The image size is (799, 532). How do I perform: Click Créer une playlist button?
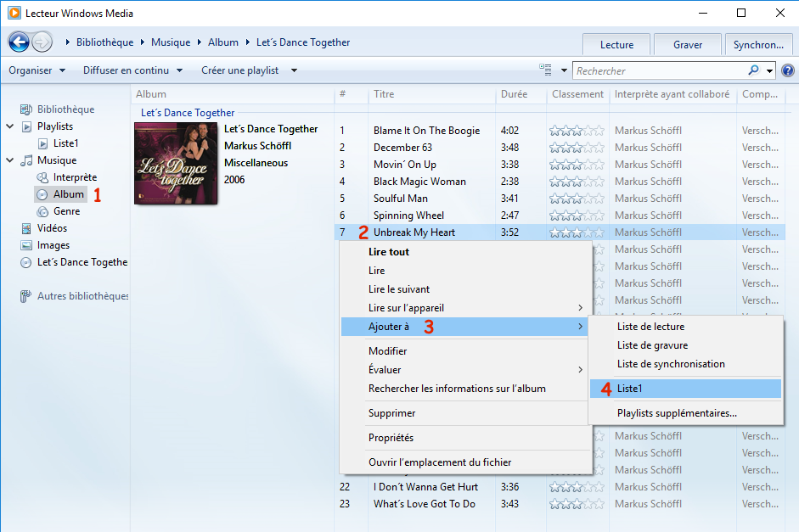click(x=239, y=70)
